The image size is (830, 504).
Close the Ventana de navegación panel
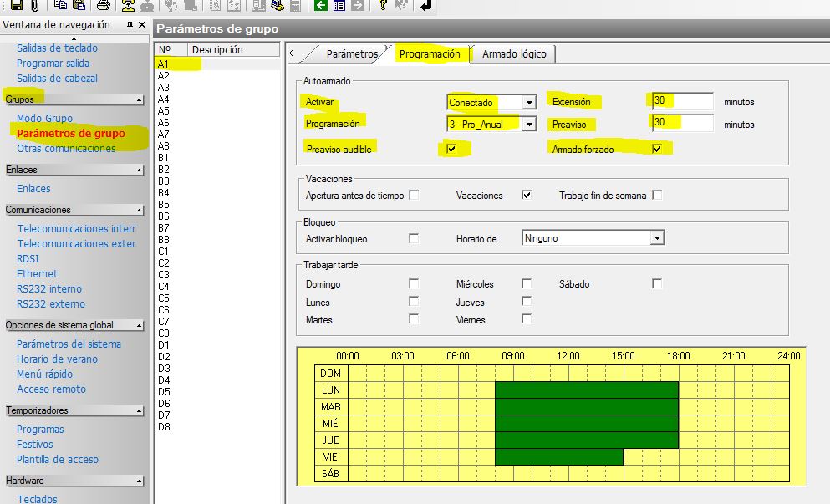point(142,25)
